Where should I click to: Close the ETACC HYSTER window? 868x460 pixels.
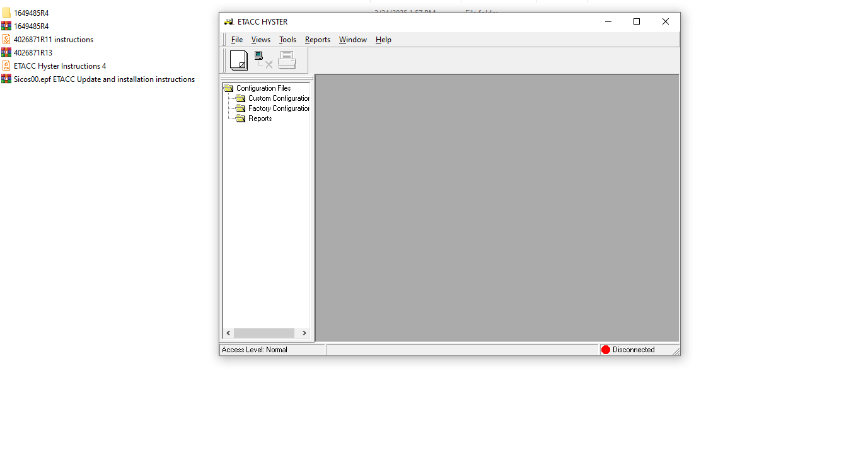[666, 21]
